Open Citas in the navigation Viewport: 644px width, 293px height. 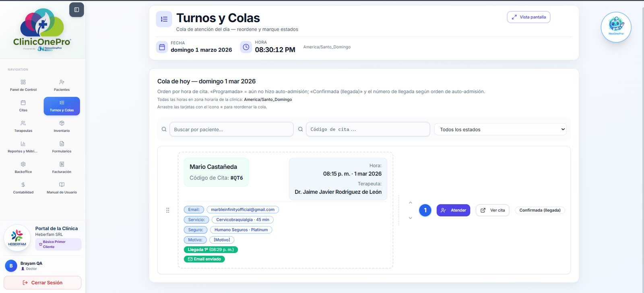[x=23, y=106]
